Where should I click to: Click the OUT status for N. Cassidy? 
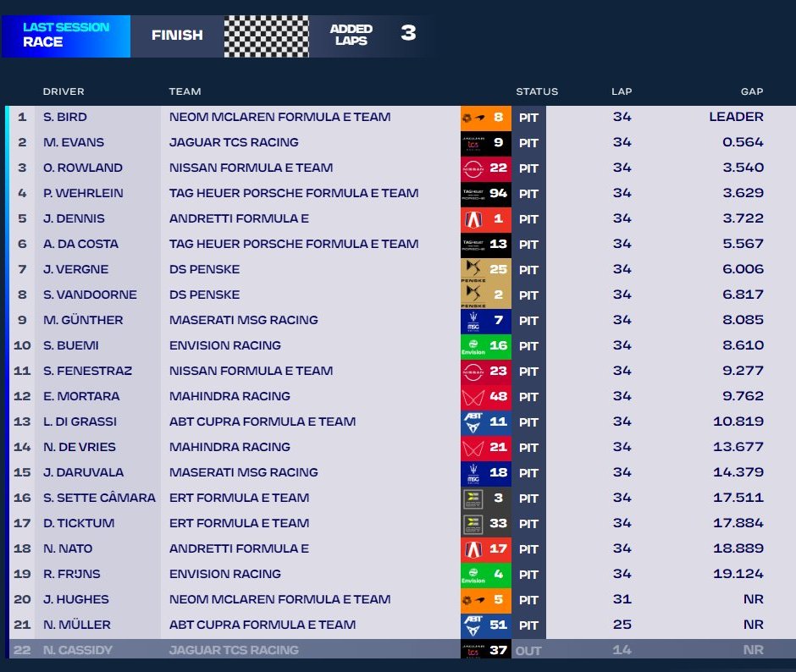pyautogui.click(x=528, y=650)
